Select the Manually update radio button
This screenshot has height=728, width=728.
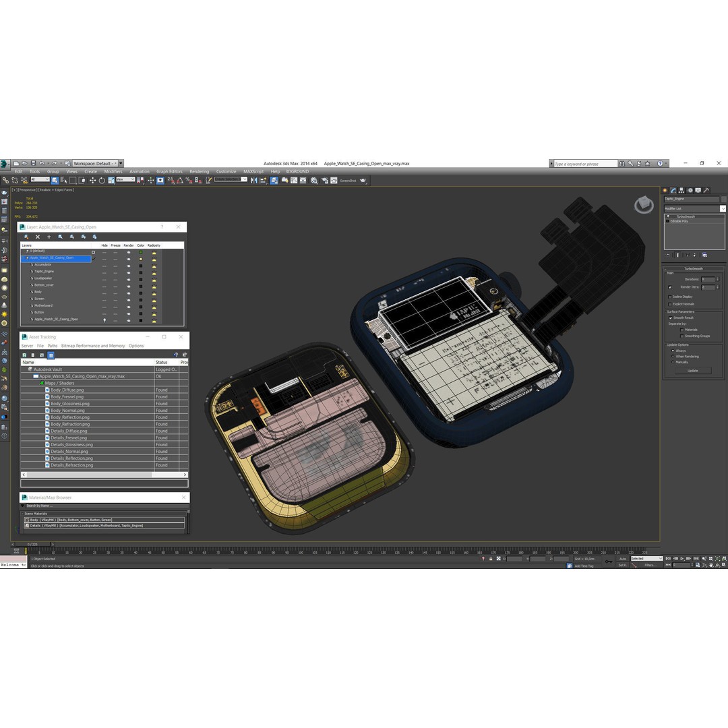[673, 362]
